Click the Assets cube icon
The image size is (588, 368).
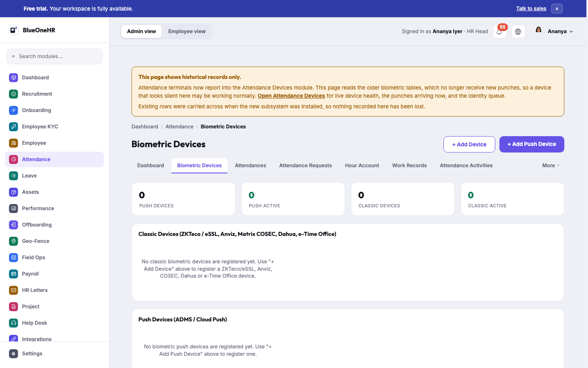pos(13,192)
